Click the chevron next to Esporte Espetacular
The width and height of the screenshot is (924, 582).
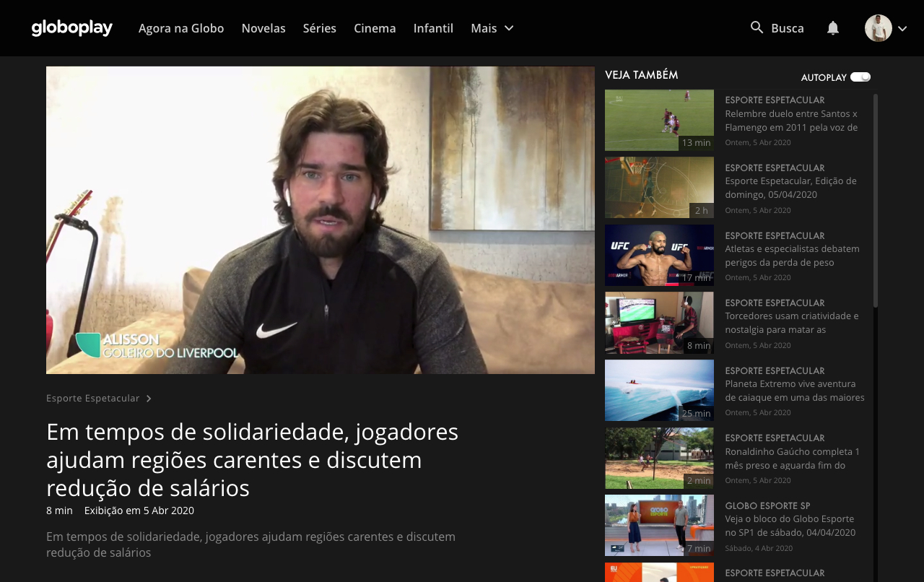point(149,399)
